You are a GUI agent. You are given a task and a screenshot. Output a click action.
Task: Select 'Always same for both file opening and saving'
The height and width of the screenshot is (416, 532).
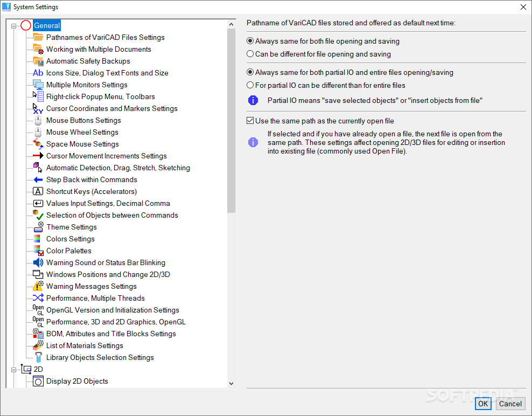tap(250, 41)
